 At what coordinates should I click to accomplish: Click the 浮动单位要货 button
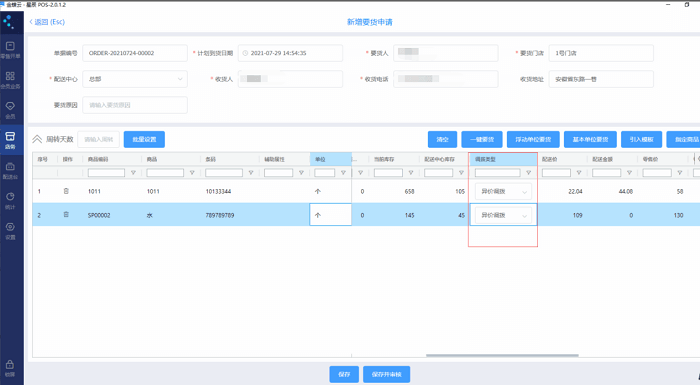tap(533, 139)
